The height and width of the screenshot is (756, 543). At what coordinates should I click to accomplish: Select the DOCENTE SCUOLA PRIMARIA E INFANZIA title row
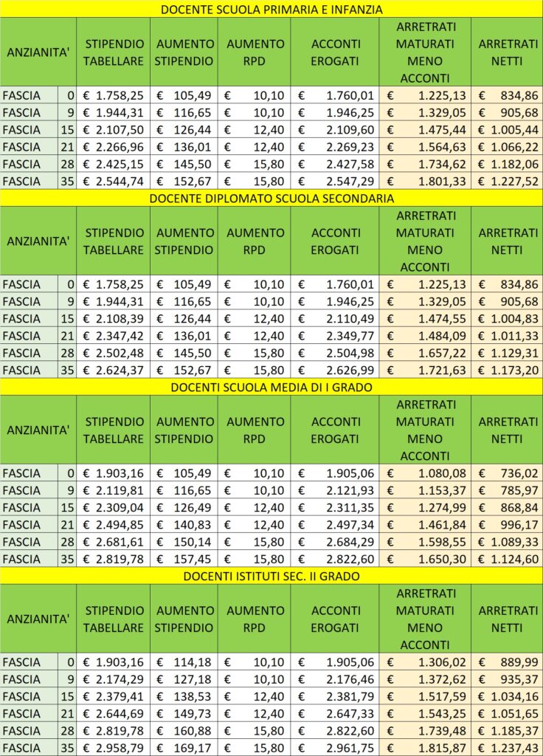(271, 9)
